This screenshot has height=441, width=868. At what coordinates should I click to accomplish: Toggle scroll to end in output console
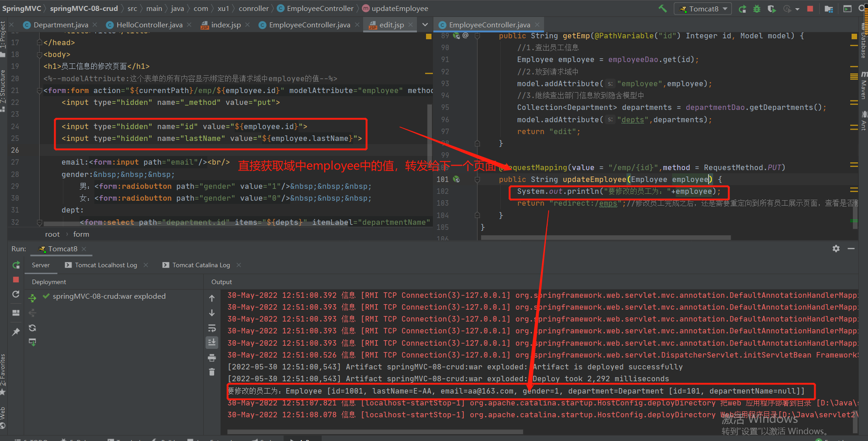click(212, 342)
